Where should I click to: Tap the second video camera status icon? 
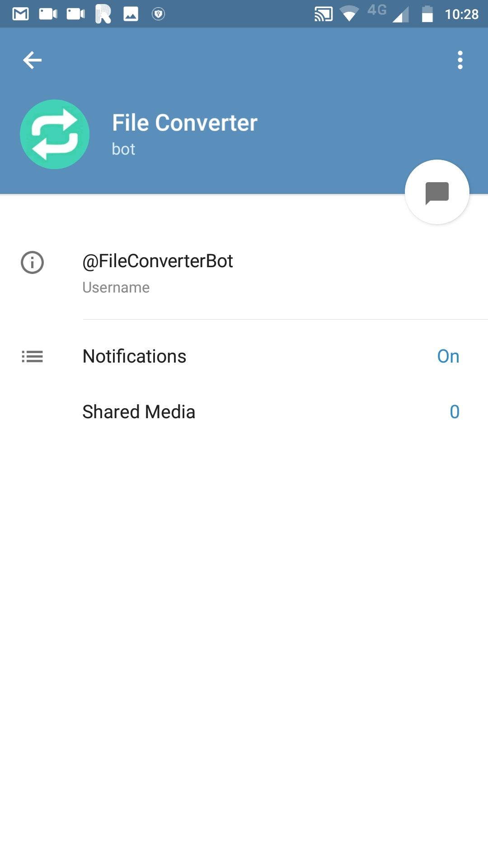tap(75, 14)
